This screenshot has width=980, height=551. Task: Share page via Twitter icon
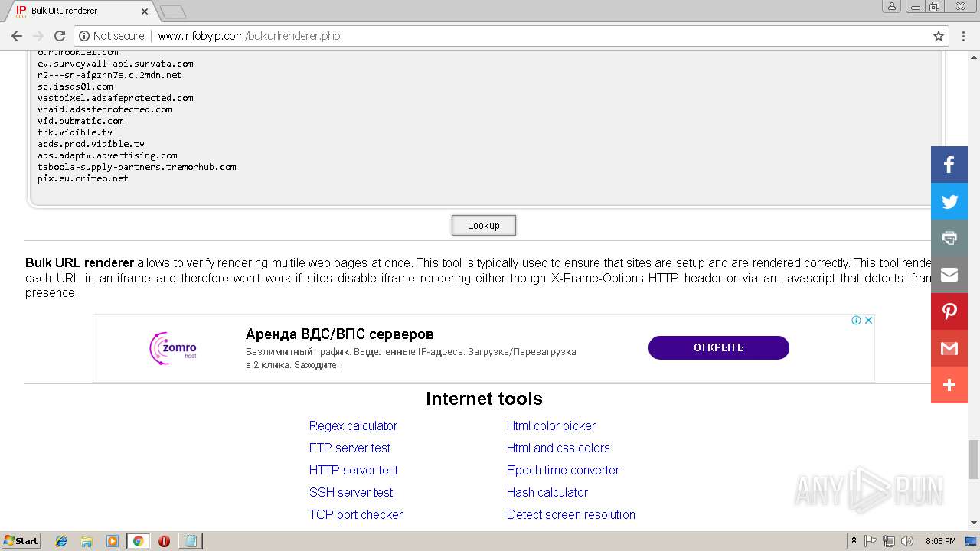[x=949, y=201]
